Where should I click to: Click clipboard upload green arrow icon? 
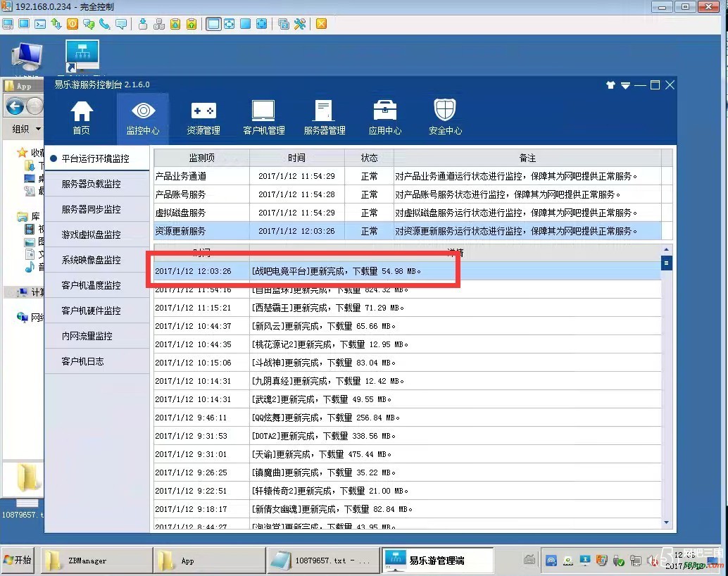(192, 24)
